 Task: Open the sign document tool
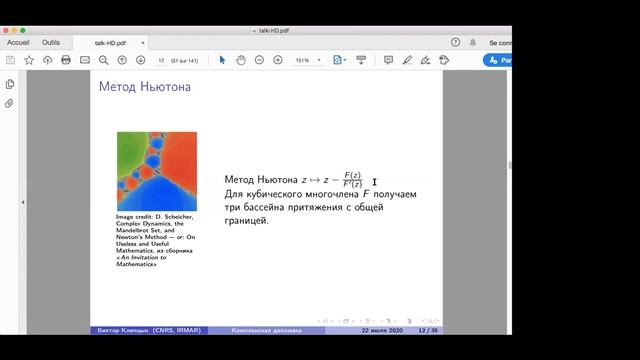click(425, 60)
